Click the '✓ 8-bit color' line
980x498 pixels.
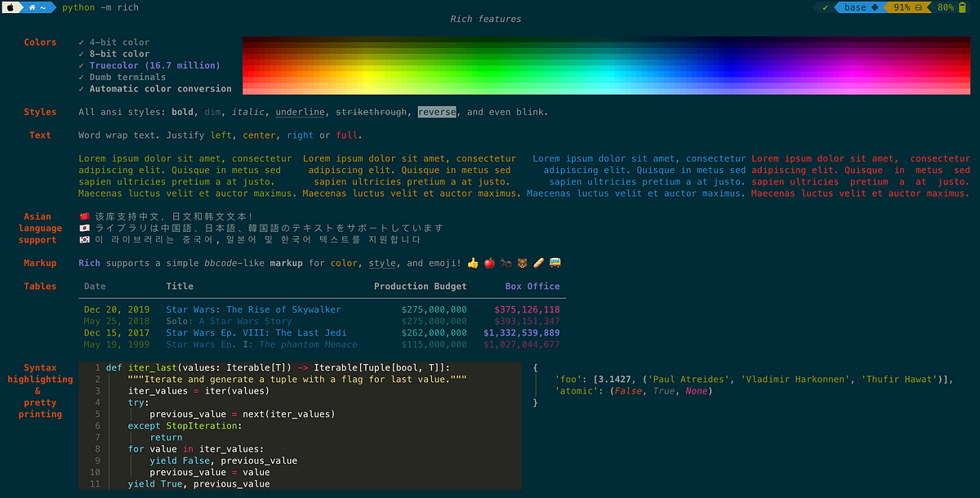click(x=114, y=54)
